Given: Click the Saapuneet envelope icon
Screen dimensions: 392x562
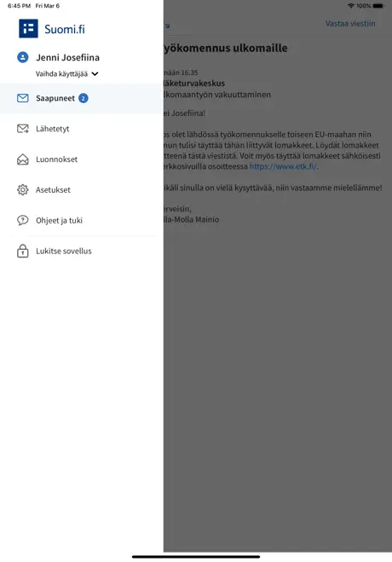Looking at the screenshot, I should point(22,98).
